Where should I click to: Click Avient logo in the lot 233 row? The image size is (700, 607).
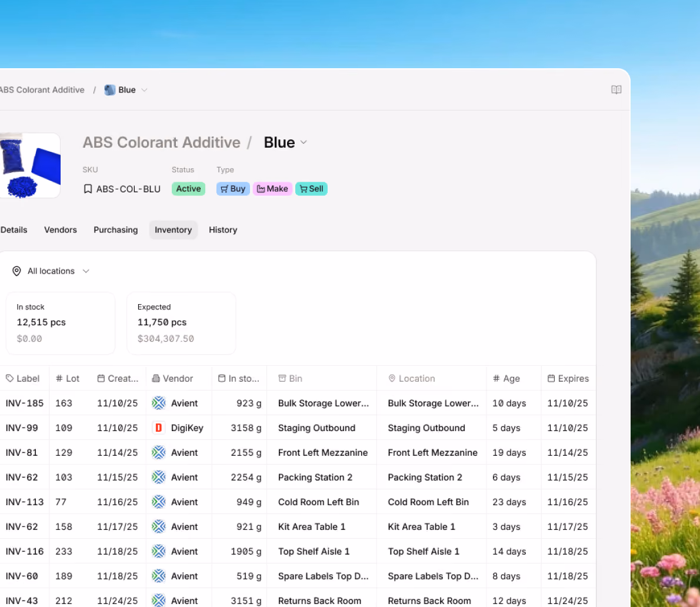click(158, 552)
